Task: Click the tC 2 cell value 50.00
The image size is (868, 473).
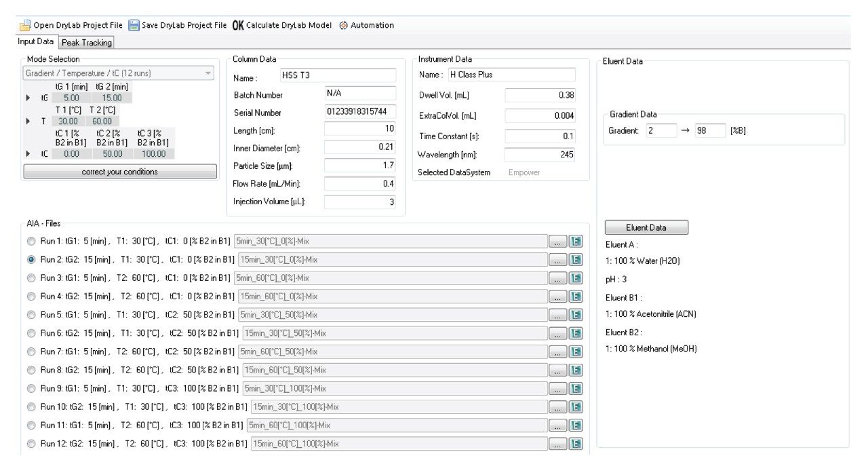Action: (x=112, y=154)
